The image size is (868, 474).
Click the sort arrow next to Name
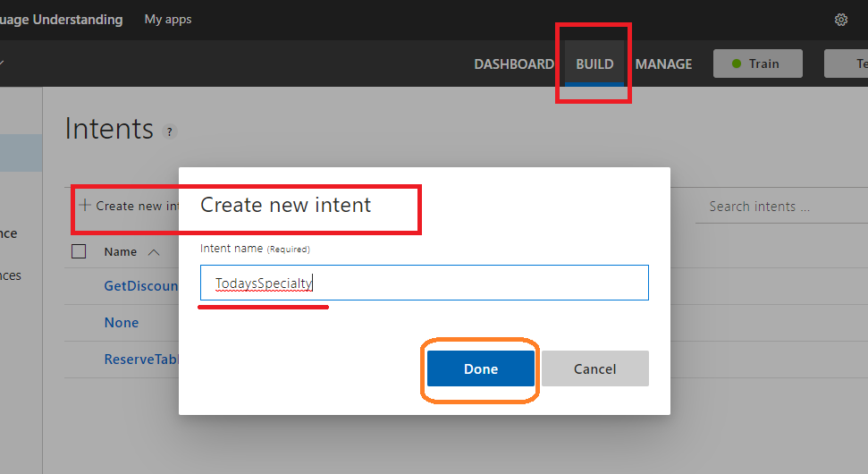pos(153,252)
